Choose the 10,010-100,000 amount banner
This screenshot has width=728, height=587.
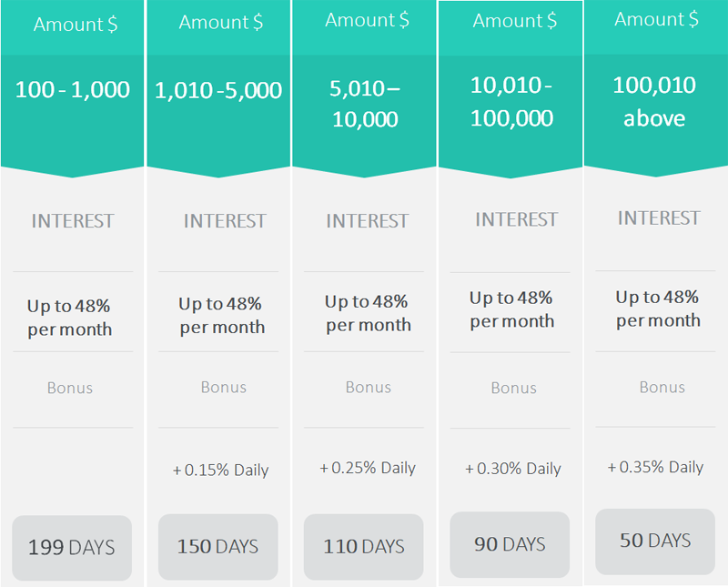[511, 102]
